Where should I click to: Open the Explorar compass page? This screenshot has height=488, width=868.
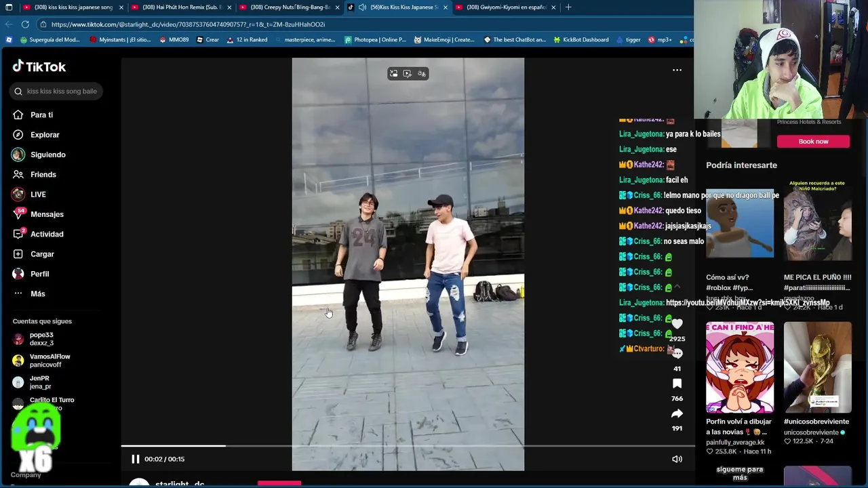point(45,135)
